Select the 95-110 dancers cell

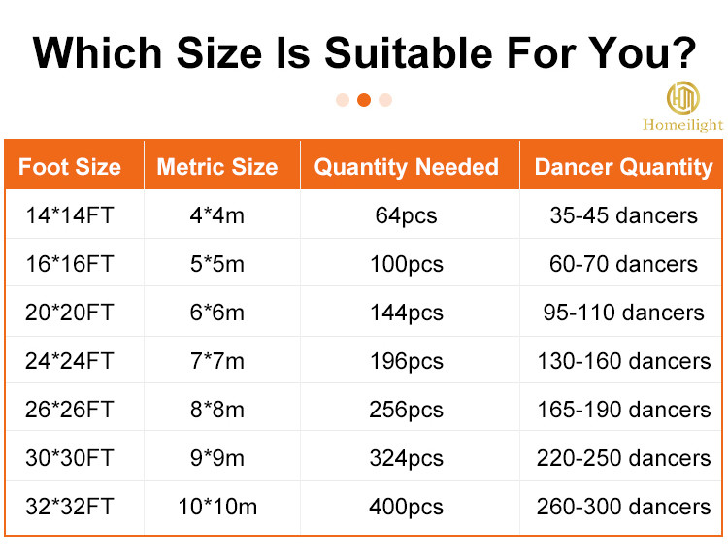pos(623,313)
